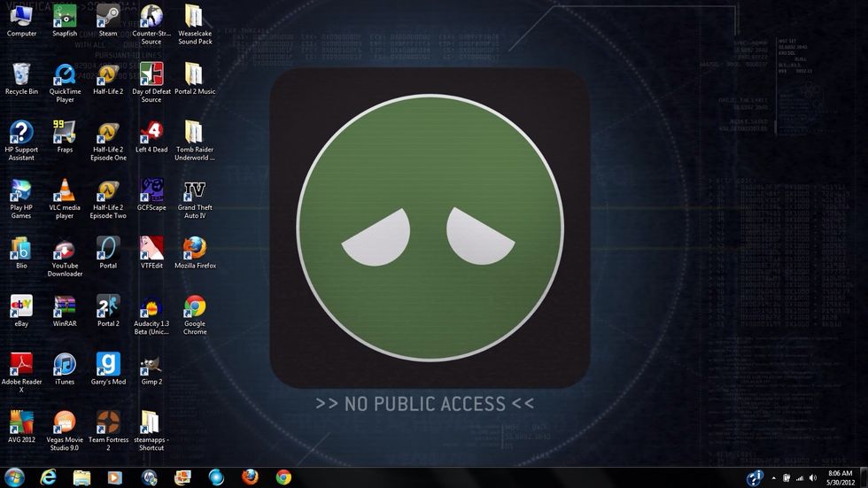Select the Half-Life 2 shortcut
The width and height of the screenshot is (868, 488).
(108, 79)
